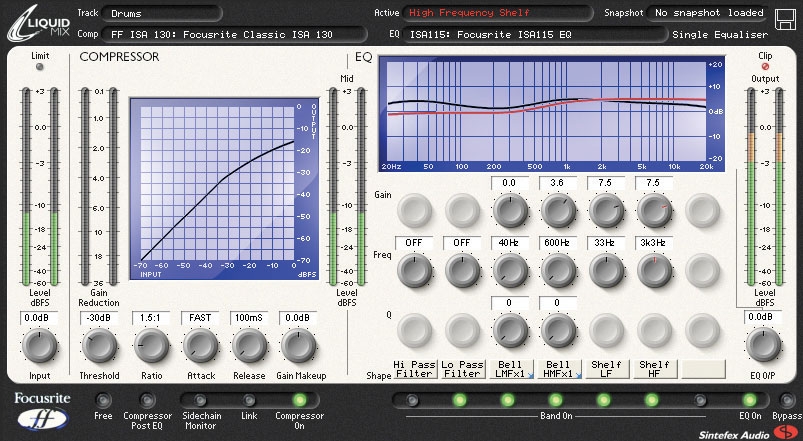Open the Comp emulation selector FF ISA 130
This screenshot has width=803, height=441.
tap(234, 34)
